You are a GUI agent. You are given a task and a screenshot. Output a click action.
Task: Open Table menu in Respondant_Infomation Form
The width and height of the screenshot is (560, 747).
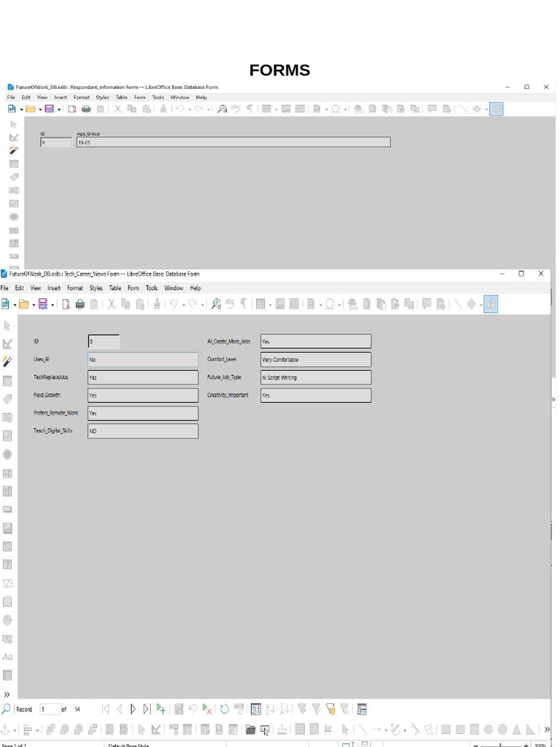pyautogui.click(x=122, y=97)
